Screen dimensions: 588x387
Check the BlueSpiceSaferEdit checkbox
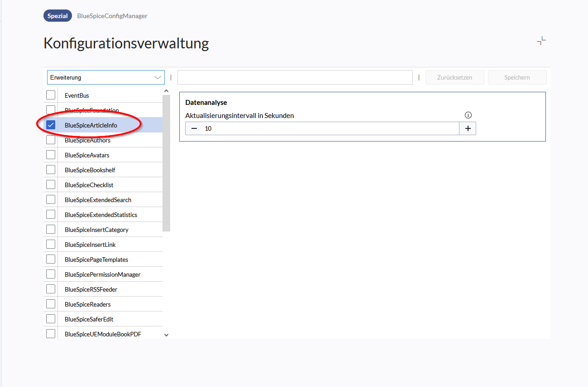51,319
